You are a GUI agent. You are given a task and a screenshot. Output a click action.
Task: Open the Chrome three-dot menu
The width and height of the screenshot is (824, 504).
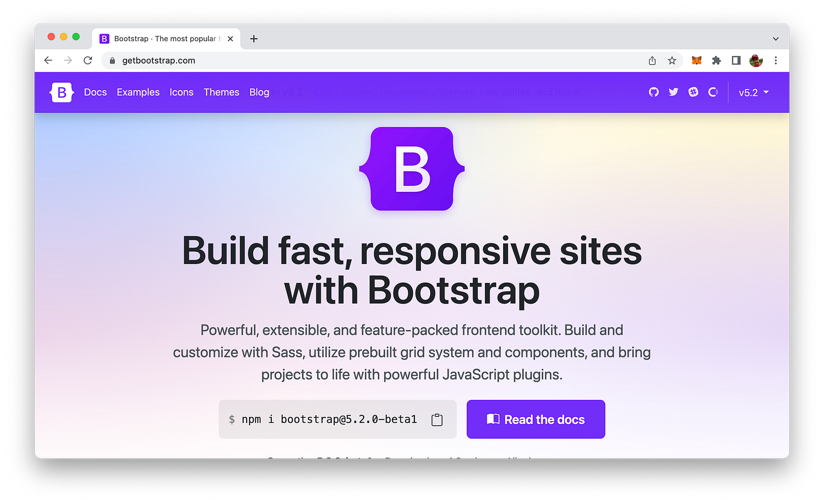tap(776, 60)
